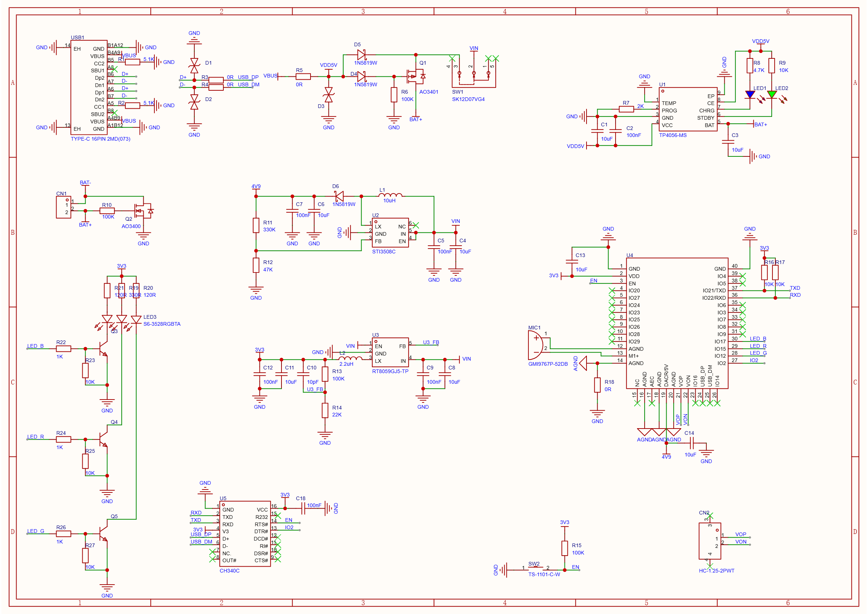Click the C13 capacitor symbol

coord(572,261)
